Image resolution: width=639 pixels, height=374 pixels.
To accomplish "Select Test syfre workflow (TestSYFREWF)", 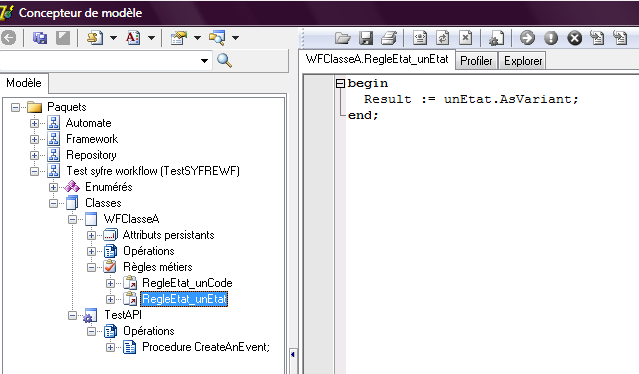I will pyautogui.click(x=153, y=171).
